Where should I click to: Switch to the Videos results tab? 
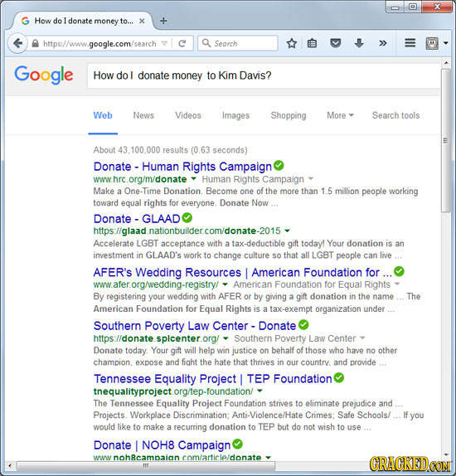point(188,115)
